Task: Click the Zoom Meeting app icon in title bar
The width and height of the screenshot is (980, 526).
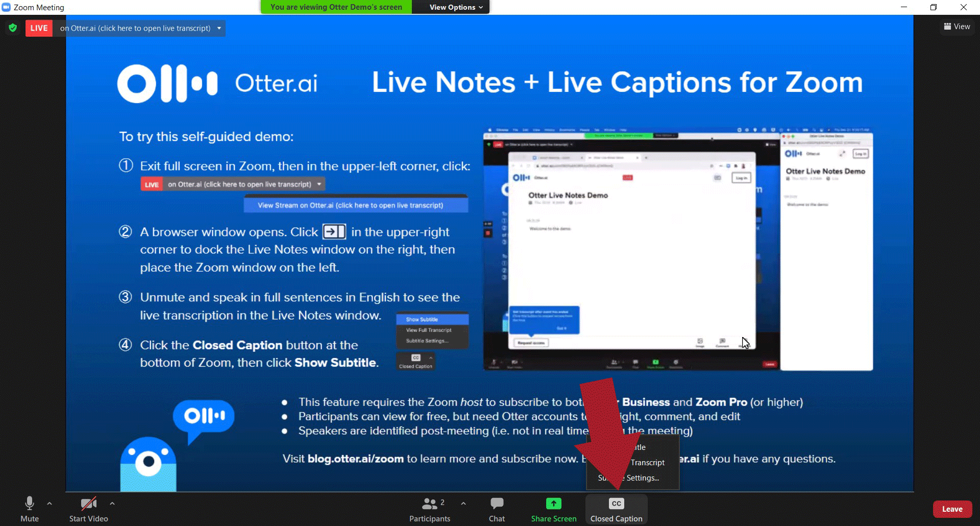Action: pos(6,7)
